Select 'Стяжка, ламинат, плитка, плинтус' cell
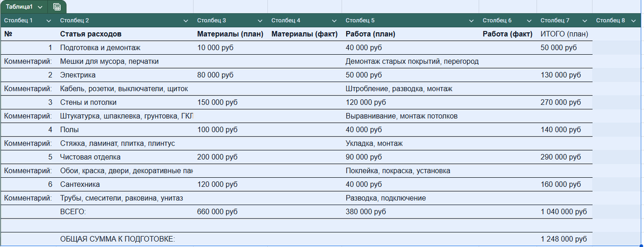The width and height of the screenshot is (644, 247). 125,143
